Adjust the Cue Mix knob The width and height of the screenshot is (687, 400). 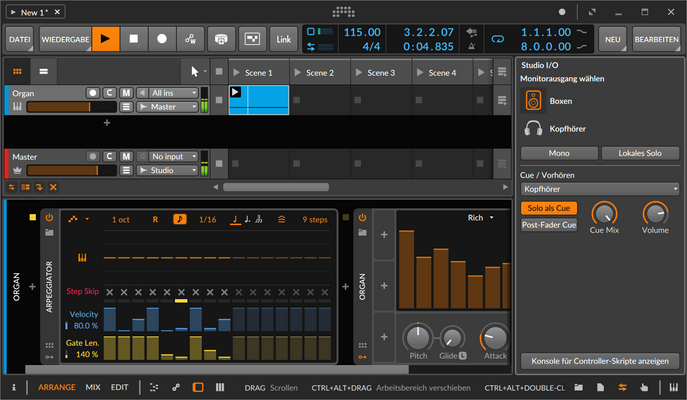(604, 214)
